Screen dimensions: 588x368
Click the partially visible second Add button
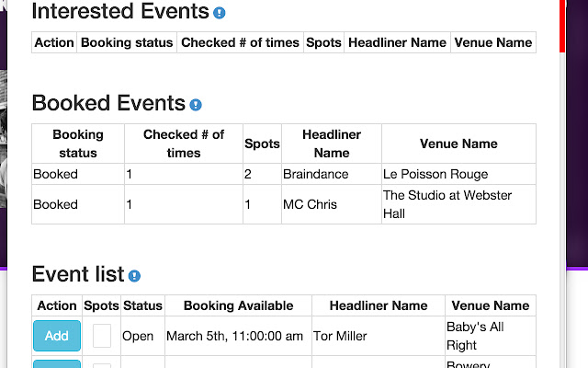coord(57,364)
